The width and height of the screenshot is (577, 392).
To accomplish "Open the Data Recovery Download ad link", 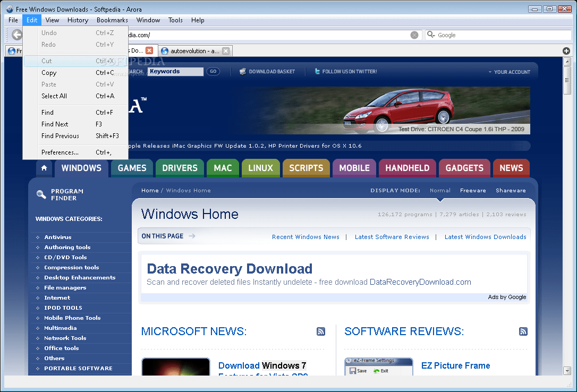I will pyautogui.click(x=229, y=269).
